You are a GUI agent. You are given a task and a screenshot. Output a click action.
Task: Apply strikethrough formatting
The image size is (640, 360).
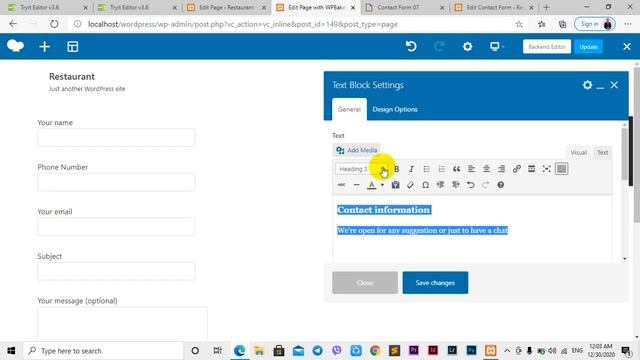(x=341, y=185)
